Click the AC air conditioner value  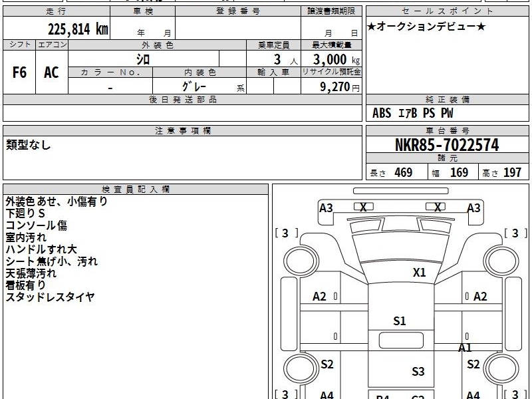click(x=51, y=72)
